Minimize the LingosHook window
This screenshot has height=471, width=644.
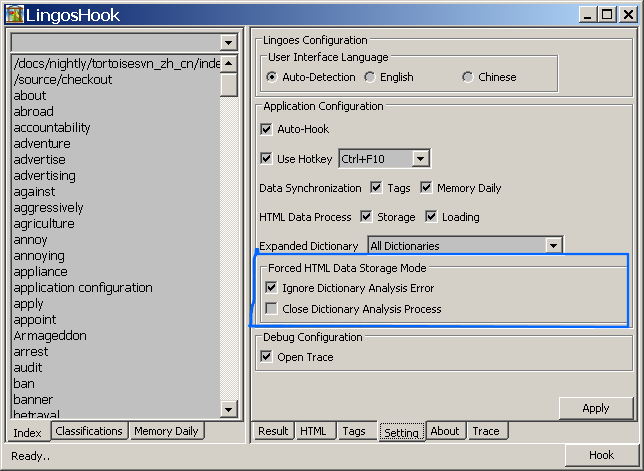pyautogui.click(x=588, y=15)
